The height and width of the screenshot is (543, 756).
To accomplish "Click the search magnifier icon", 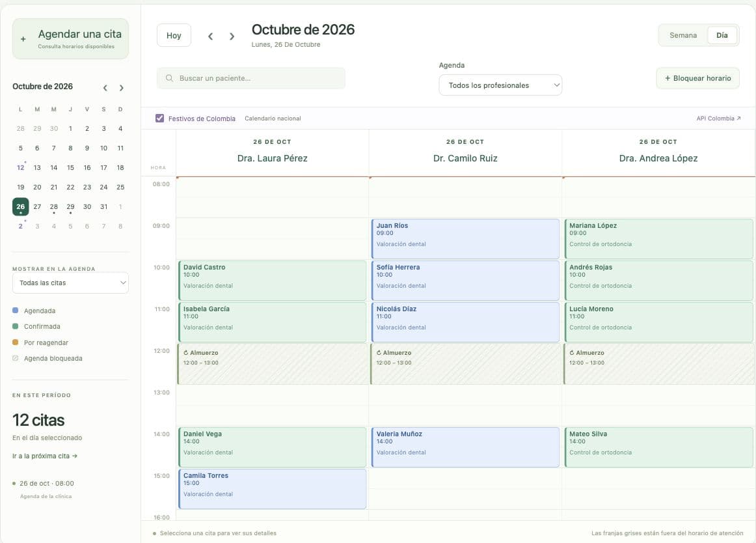I will 169,78.
